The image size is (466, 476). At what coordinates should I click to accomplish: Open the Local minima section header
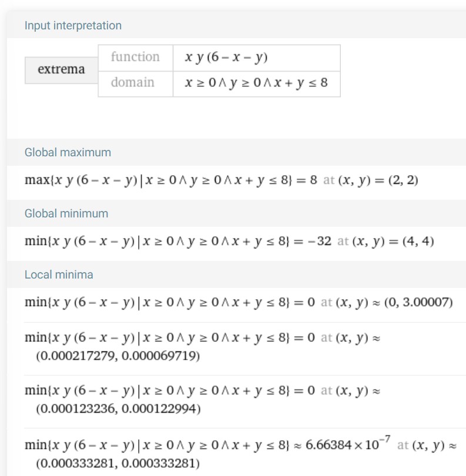point(59,275)
